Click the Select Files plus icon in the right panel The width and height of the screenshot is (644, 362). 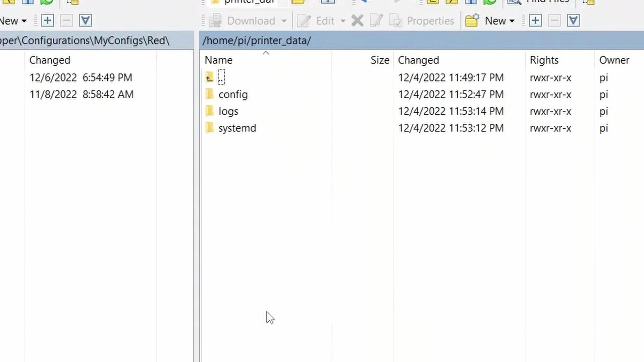tap(535, 21)
